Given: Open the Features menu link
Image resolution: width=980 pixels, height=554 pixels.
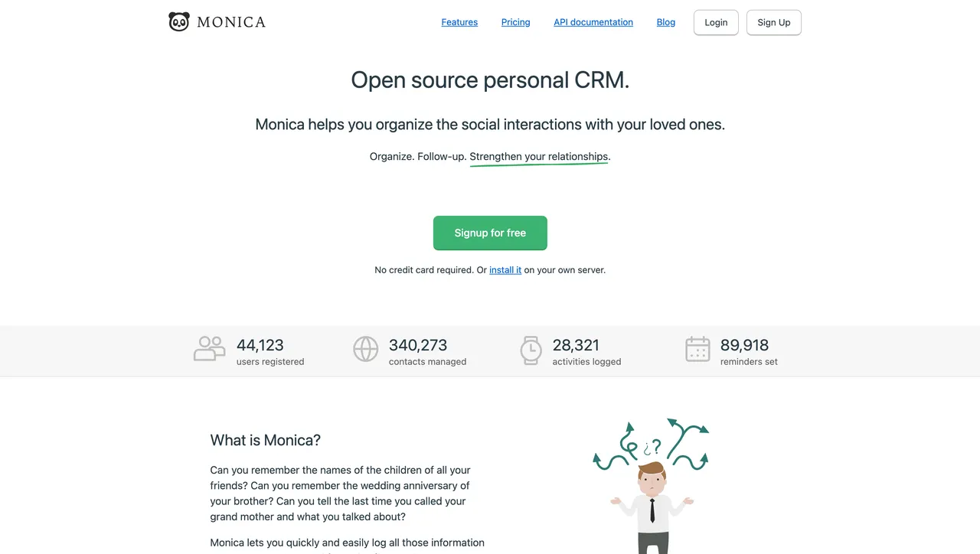Looking at the screenshot, I should [x=459, y=22].
